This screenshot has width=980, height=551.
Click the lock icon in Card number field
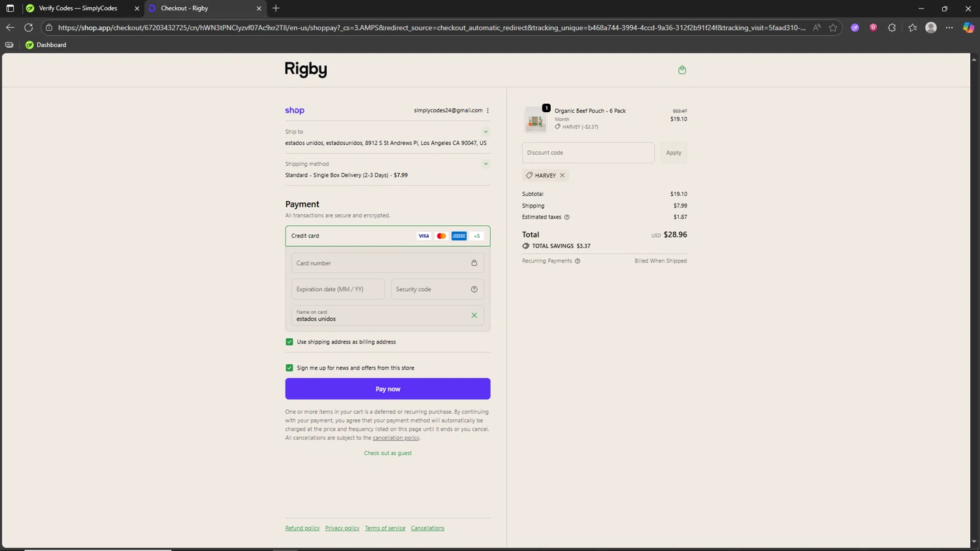pos(474,263)
